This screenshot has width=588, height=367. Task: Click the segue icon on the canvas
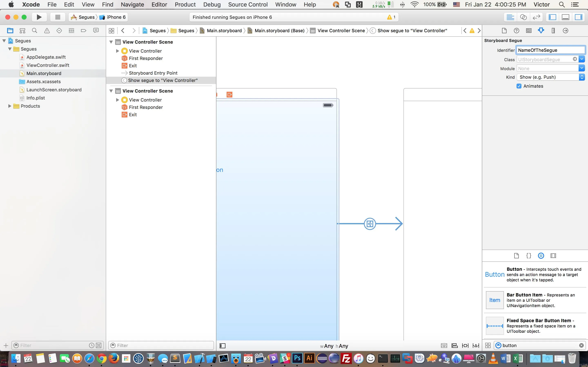click(370, 223)
